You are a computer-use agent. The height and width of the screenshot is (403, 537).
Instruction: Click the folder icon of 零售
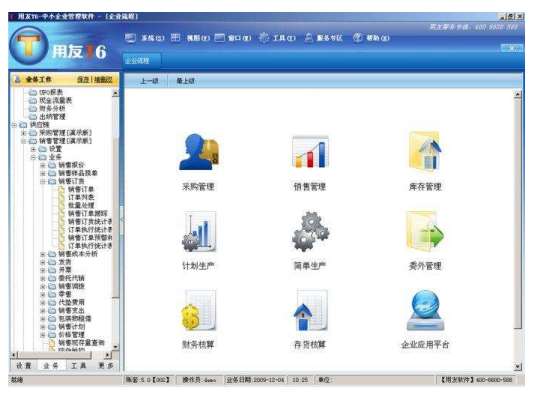pos(52,294)
